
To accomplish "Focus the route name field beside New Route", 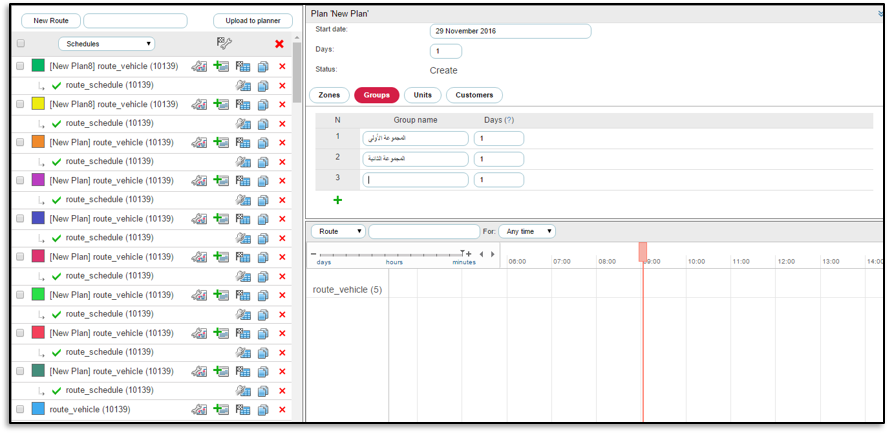I will click(135, 21).
